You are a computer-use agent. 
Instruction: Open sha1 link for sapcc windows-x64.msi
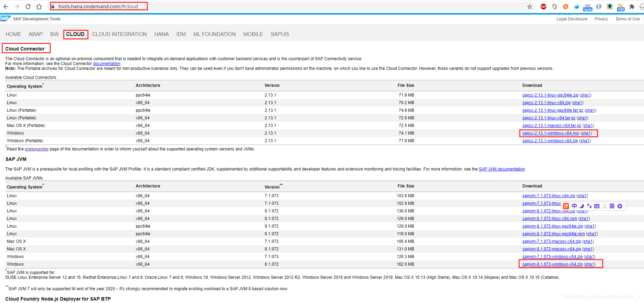click(x=586, y=133)
